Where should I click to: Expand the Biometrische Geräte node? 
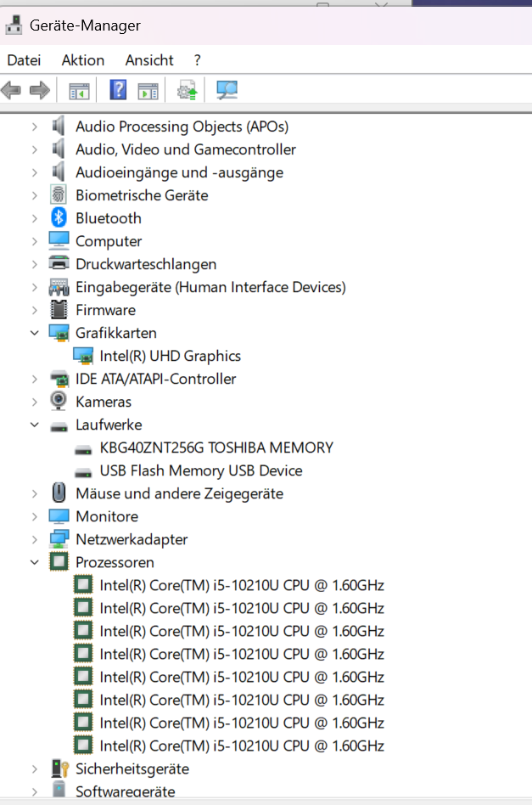click(x=35, y=195)
